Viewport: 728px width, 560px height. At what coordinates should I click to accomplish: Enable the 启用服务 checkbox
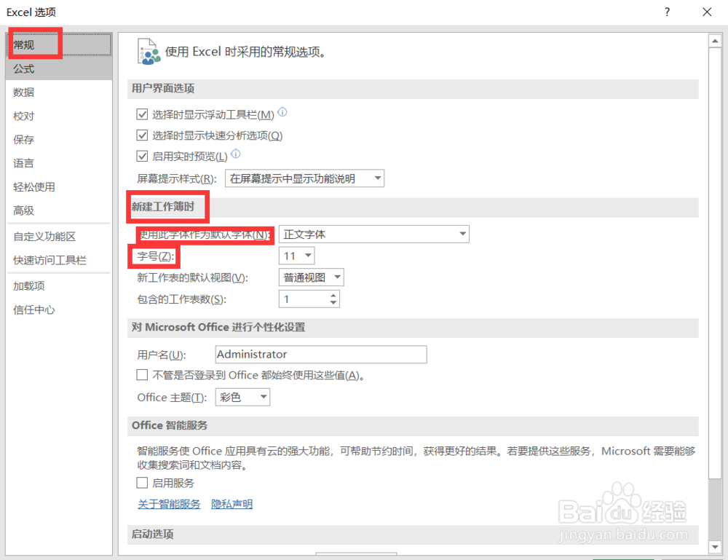(x=142, y=483)
